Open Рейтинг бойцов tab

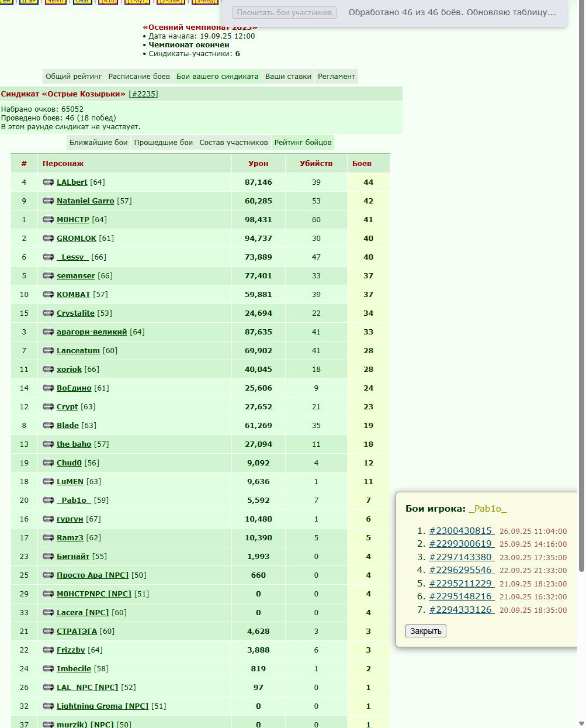pos(303,143)
